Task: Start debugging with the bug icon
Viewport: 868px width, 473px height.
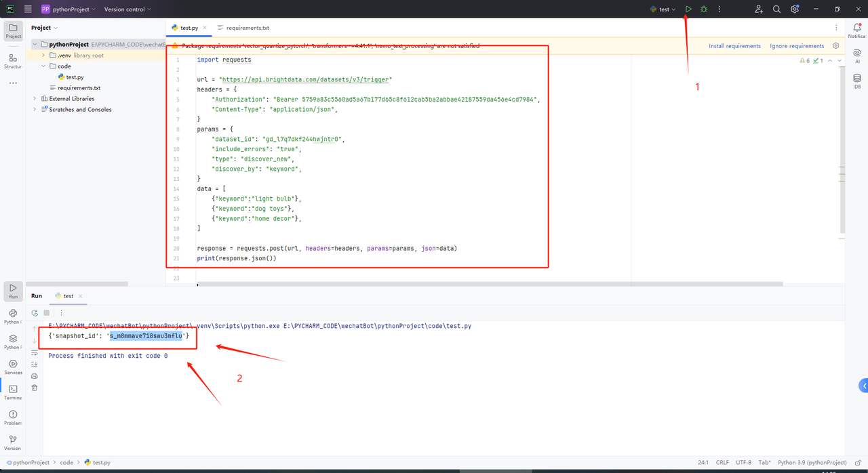Action: [x=704, y=9]
